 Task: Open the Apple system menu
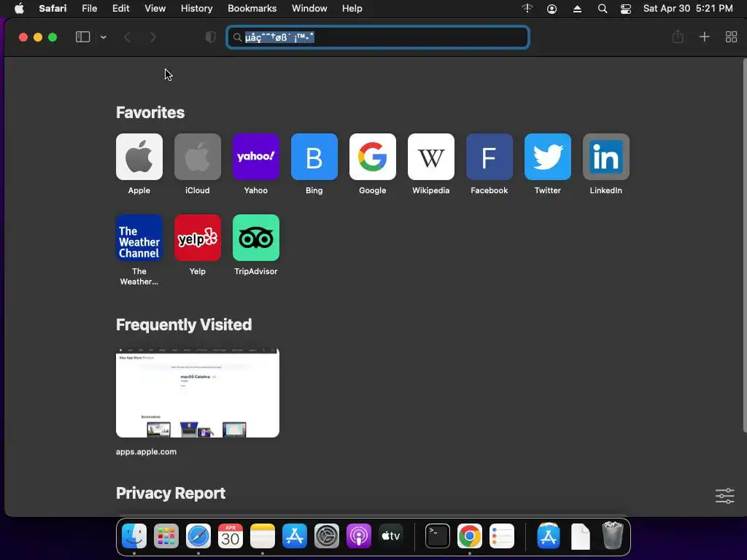click(x=19, y=9)
